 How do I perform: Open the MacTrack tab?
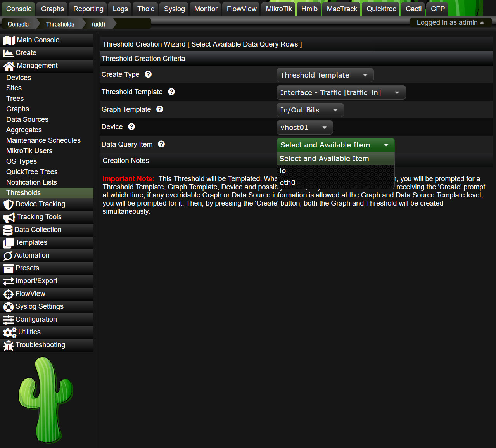tap(342, 9)
